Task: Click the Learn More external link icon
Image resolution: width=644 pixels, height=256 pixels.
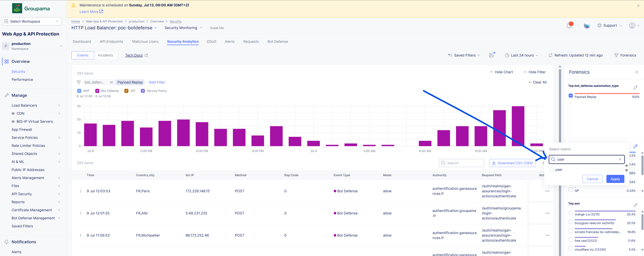Action: pyautogui.click(x=101, y=12)
